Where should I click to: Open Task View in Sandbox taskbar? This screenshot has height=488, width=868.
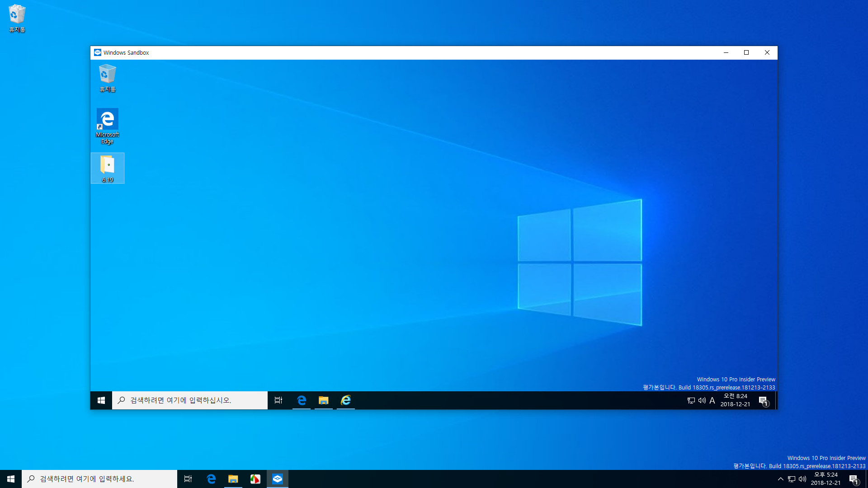coord(278,400)
